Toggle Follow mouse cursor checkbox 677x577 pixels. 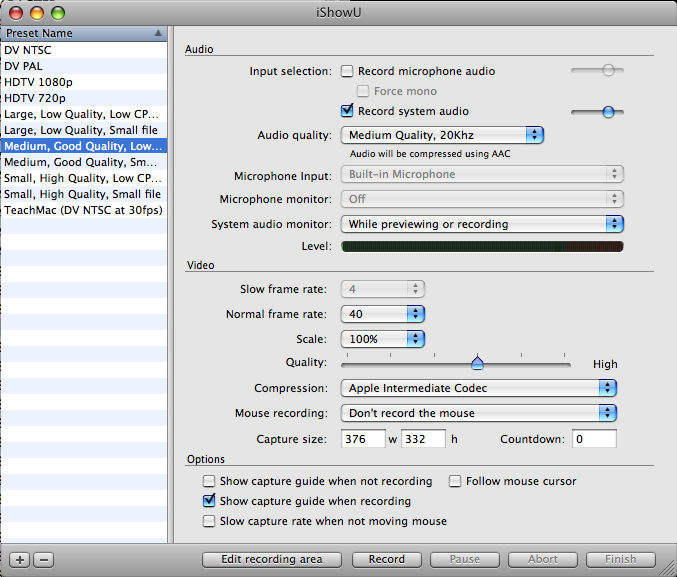pyautogui.click(x=455, y=481)
